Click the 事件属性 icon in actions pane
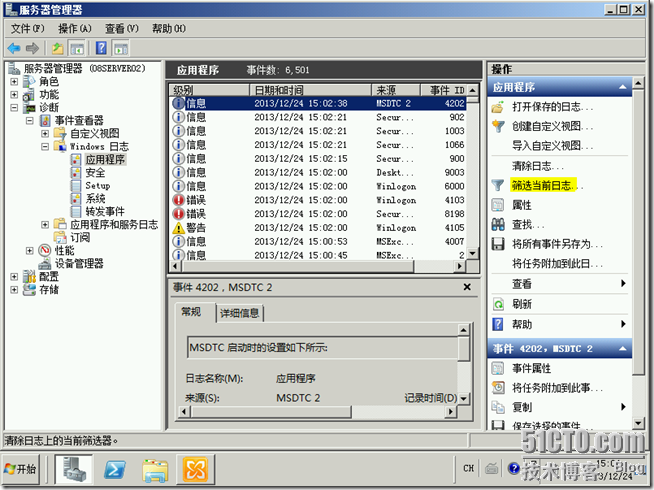This screenshot has height=490, width=654. tap(498, 368)
